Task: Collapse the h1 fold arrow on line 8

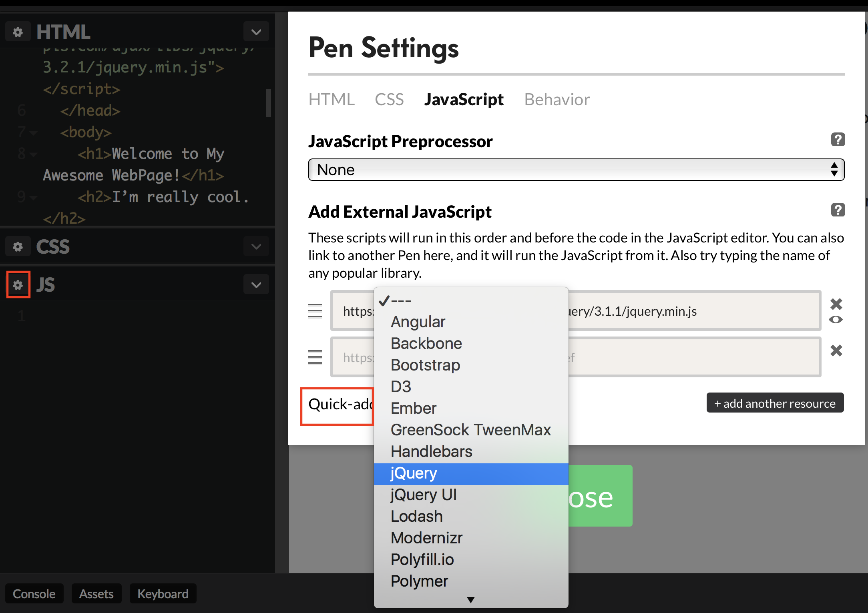Action: pyautogui.click(x=34, y=154)
